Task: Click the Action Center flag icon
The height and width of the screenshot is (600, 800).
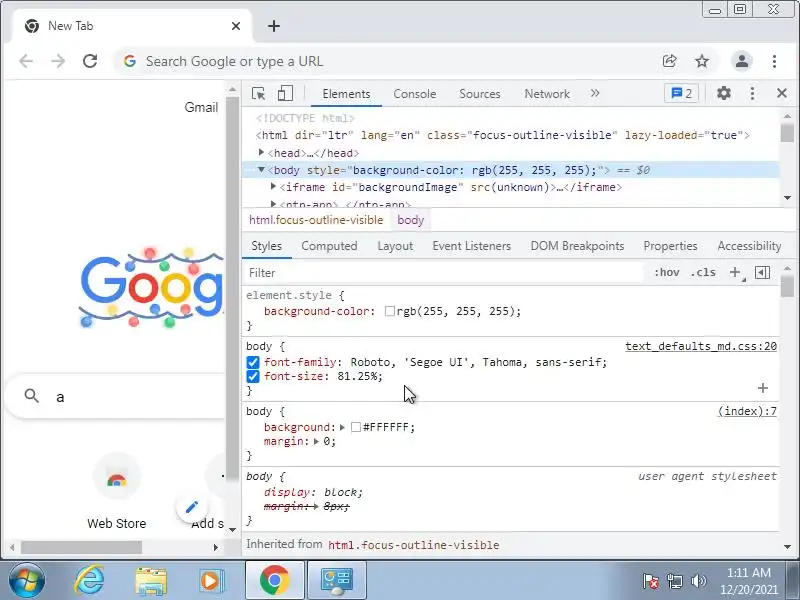Action: point(650,581)
